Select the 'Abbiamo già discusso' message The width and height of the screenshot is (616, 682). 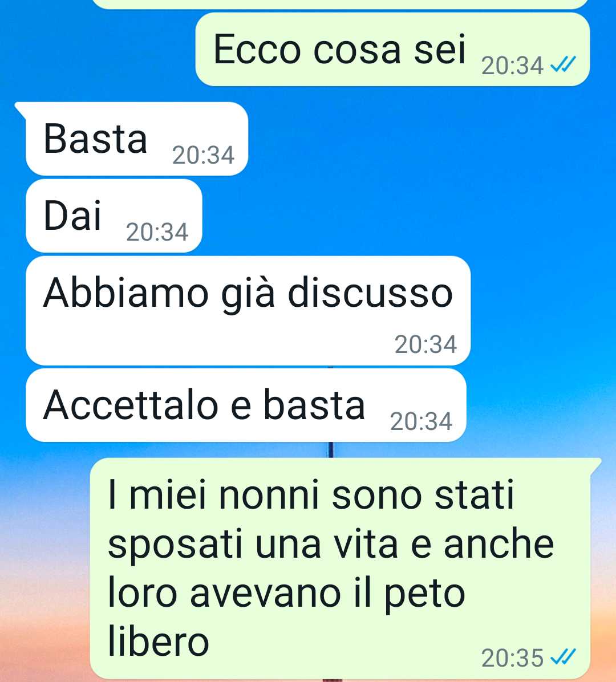[x=248, y=311]
